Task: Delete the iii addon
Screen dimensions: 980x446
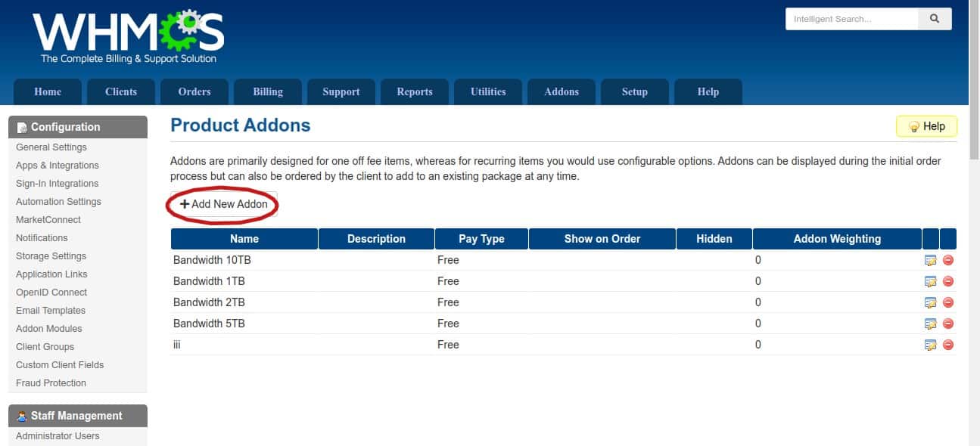Action: (948, 345)
